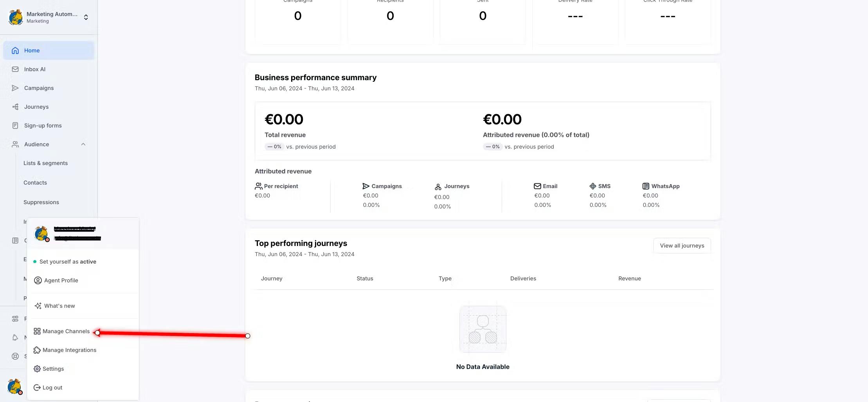Open Lists & segments link
The image size is (868, 402).
pyautogui.click(x=45, y=163)
